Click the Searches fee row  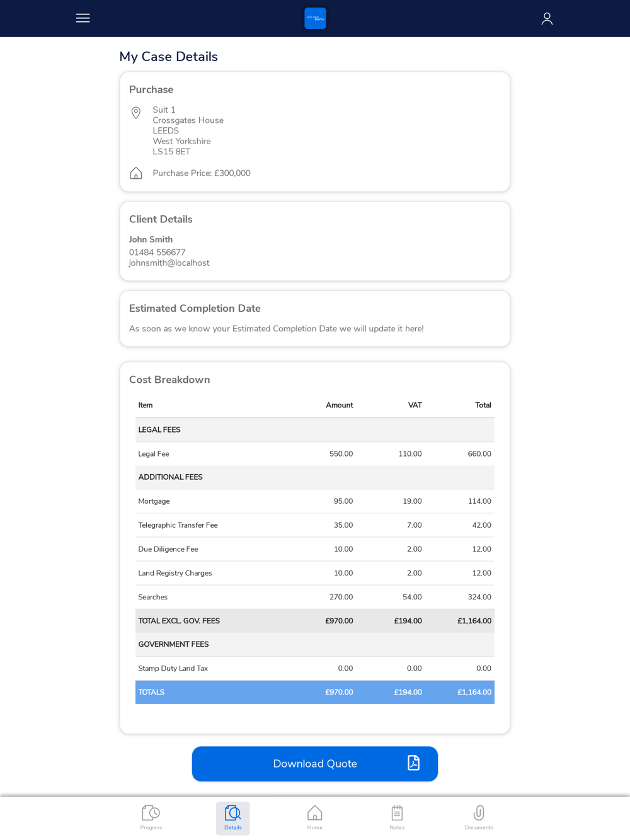click(x=315, y=597)
